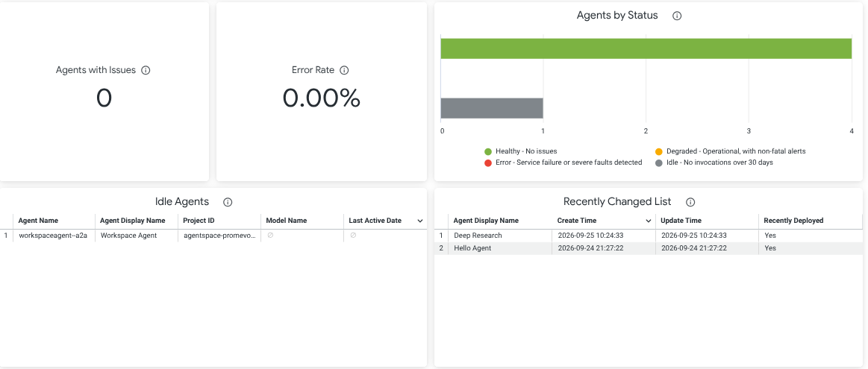Click info icon next to Agents by Status

point(676,16)
